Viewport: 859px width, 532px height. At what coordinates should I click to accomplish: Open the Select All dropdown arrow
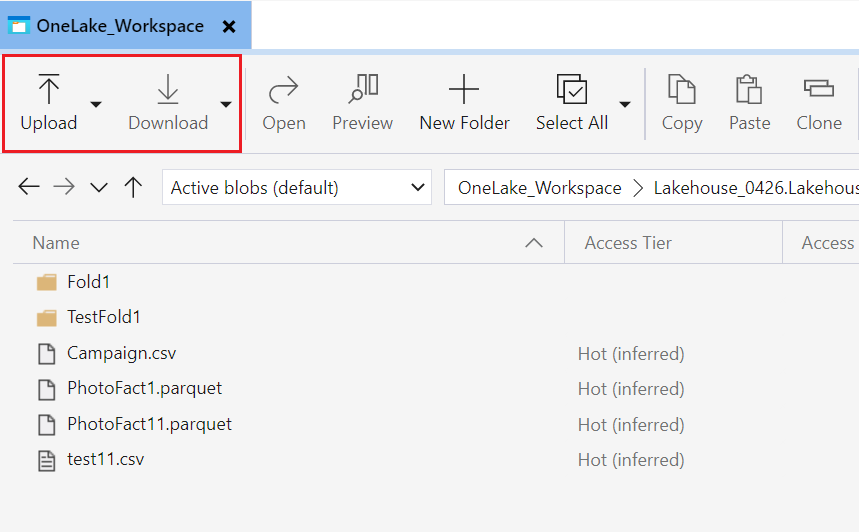coord(625,103)
